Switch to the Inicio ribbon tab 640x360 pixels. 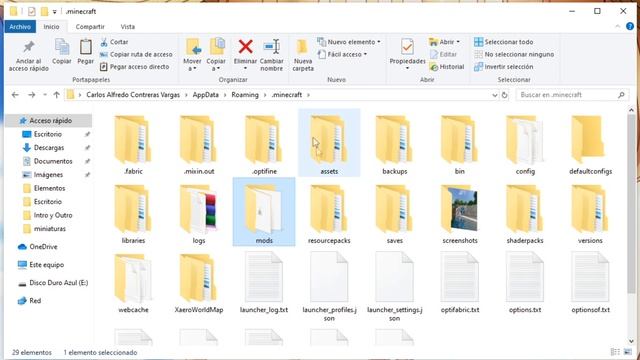(51, 27)
